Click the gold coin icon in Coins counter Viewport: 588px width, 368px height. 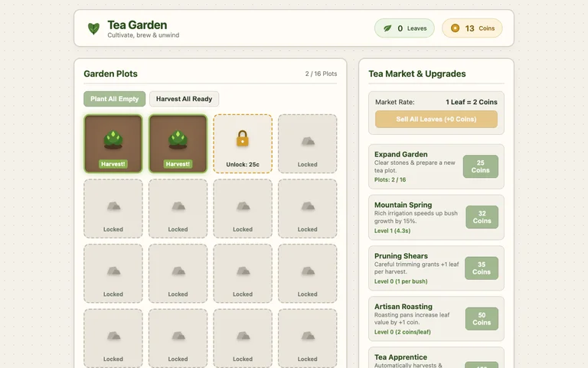tap(455, 28)
